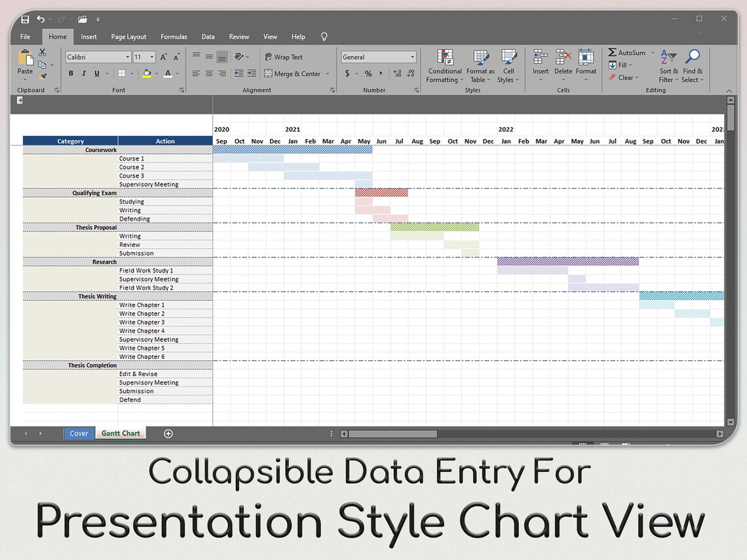Align text right
The image size is (747, 560).
click(x=222, y=73)
